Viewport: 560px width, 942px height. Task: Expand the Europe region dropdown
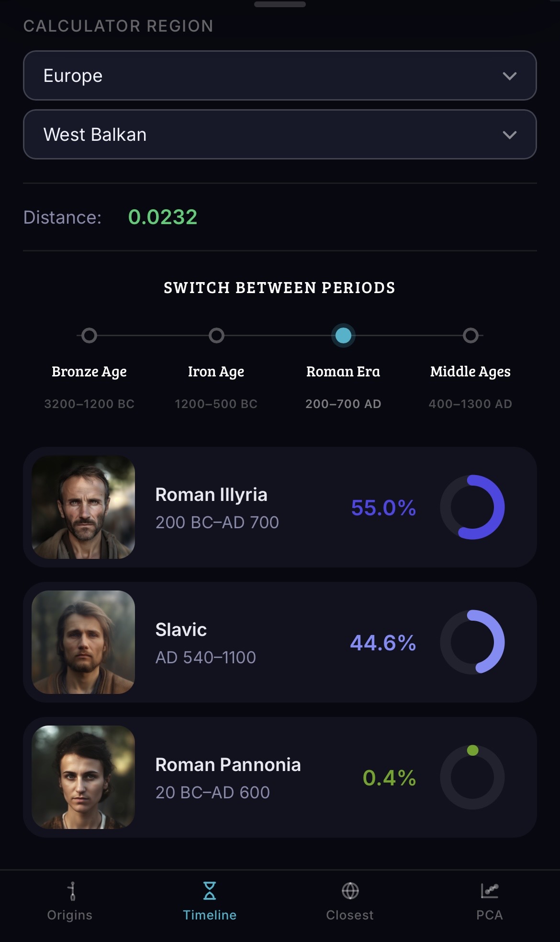coord(280,76)
